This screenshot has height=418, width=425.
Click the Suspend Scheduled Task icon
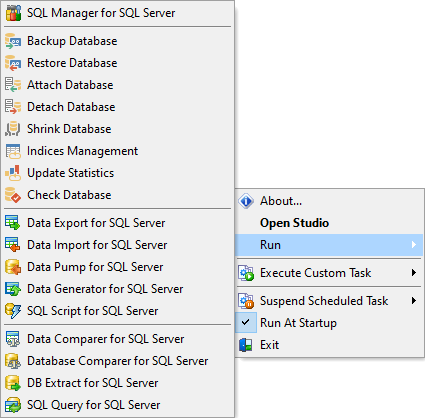click(x=246, y=301)
